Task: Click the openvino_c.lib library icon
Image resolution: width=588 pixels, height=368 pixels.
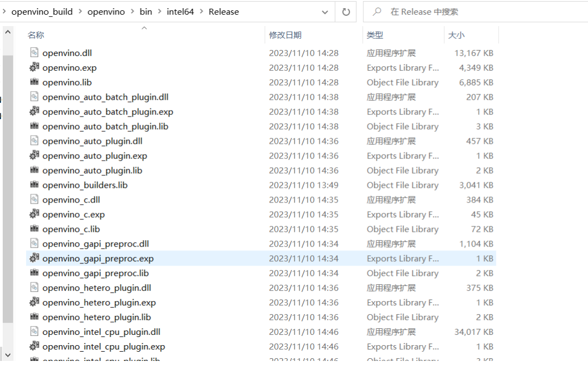Action: pos(34,228)
